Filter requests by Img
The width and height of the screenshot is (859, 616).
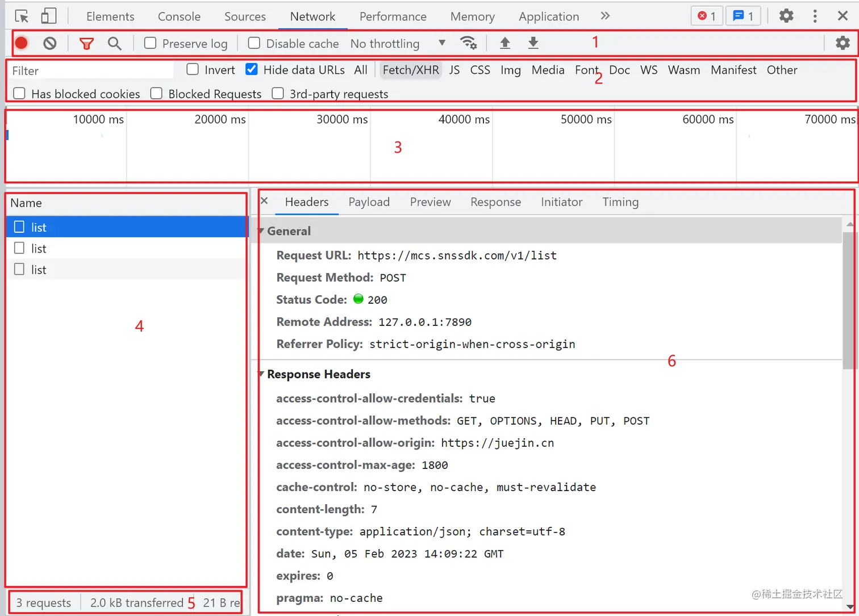(510, 70)
